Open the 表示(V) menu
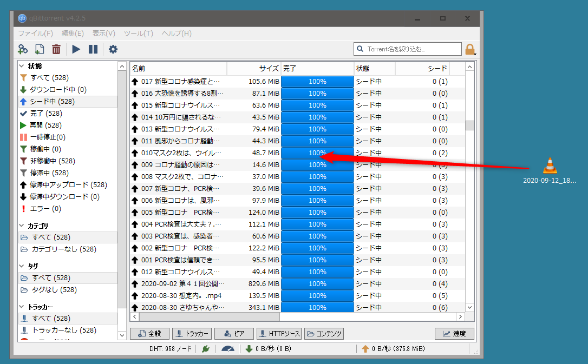 tap(103, 34)
